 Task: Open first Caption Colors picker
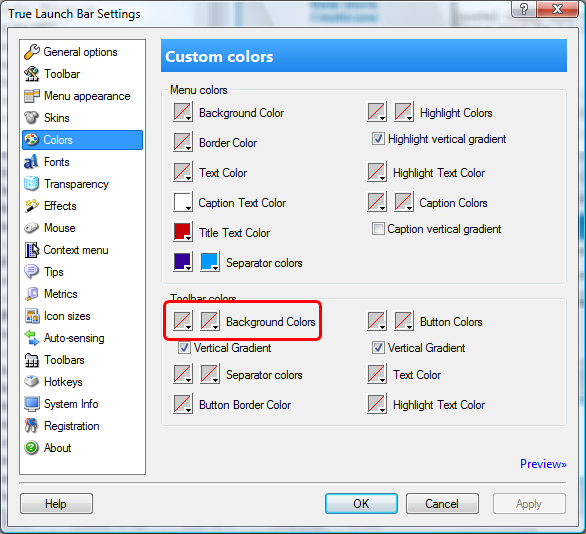377,202
